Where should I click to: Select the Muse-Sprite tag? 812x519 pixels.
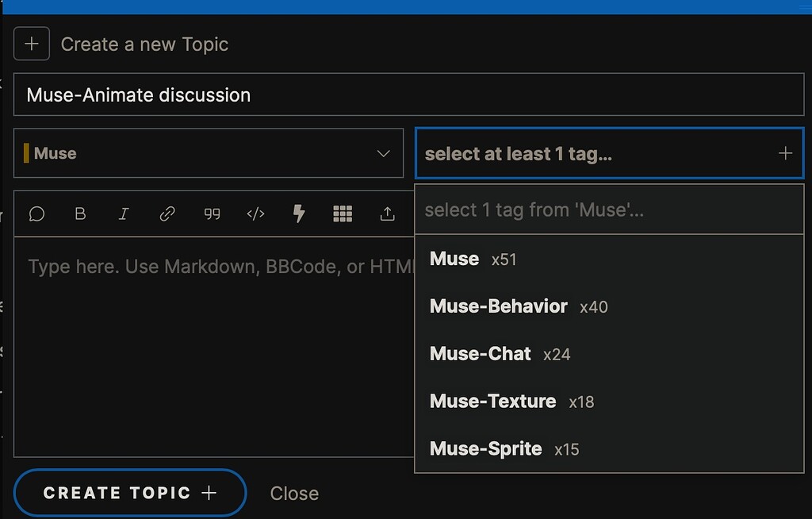click(485, 448)
